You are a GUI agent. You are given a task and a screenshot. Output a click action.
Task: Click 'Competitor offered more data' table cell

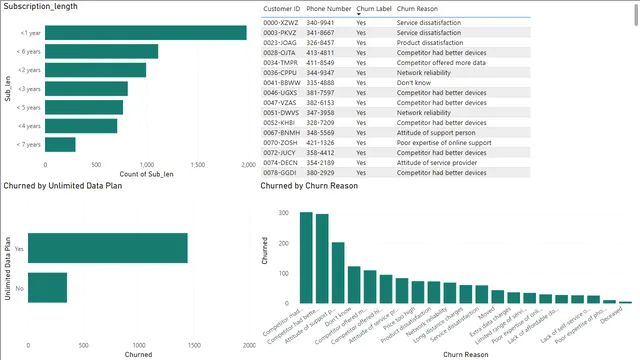[441, 63]
